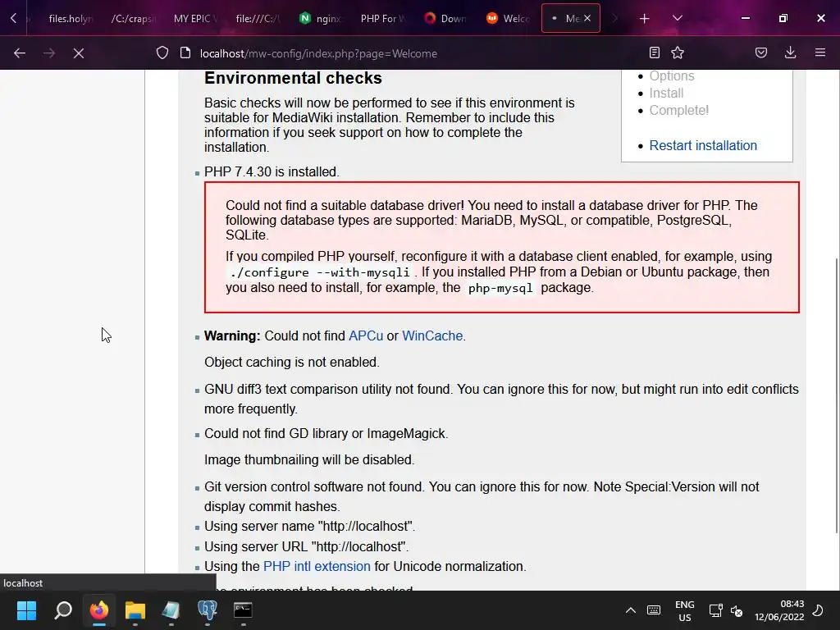This screenshot has width=840, height=630.
Task: Open Windows taskbar search
Action: coord(63,610)
